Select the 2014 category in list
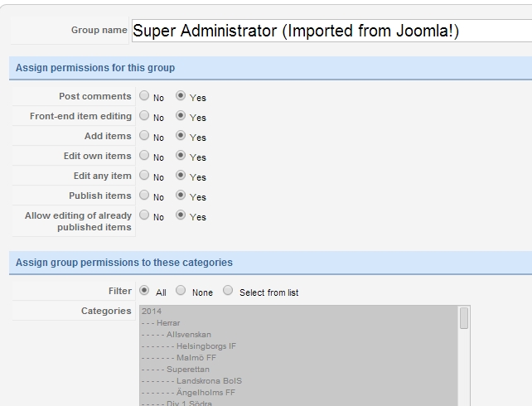The image size is (532, 406). 299,311
